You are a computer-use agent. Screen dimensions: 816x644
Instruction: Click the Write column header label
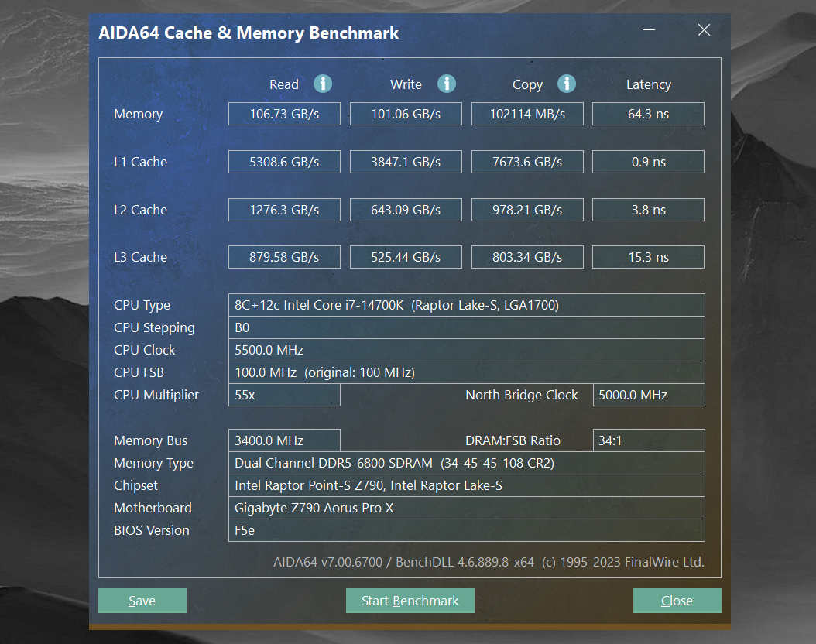click(406, 84)
